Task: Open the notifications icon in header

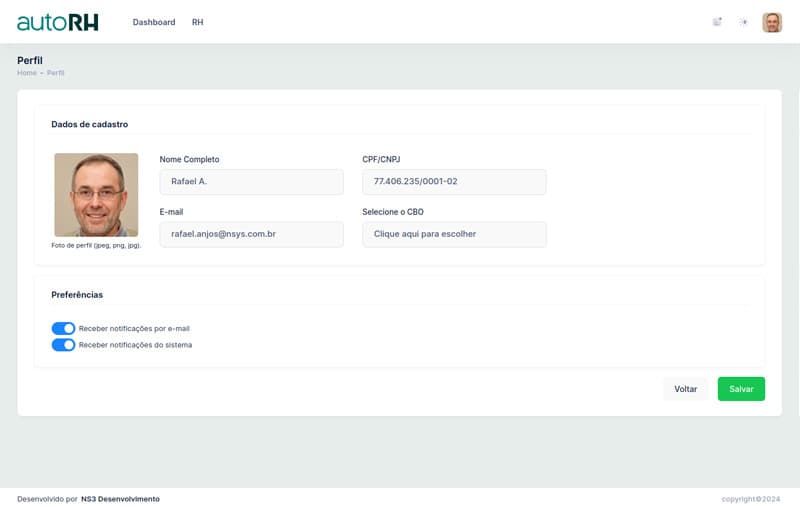Action: (717, 22)
